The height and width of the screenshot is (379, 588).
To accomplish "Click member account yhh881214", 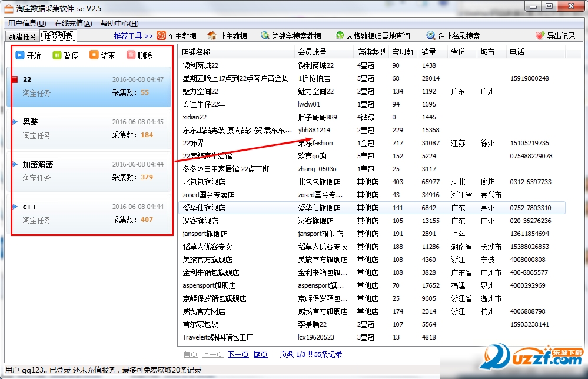I will point(314,130).
